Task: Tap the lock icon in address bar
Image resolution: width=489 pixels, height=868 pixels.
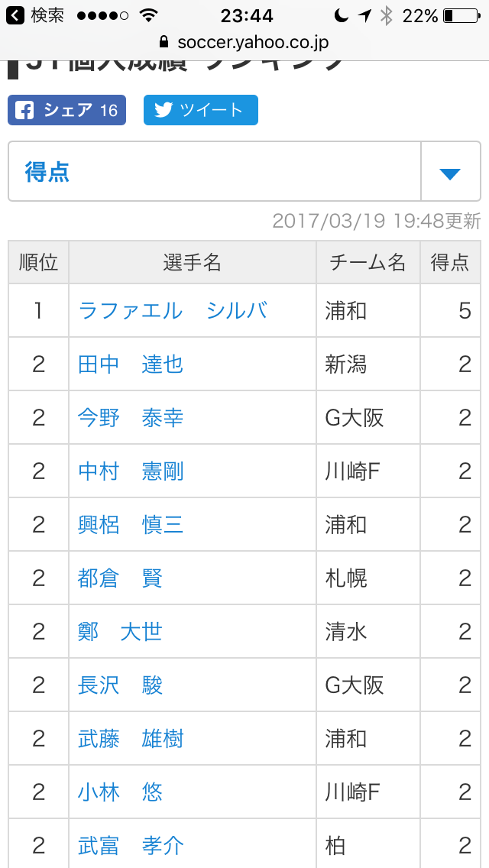Action: pyautogui.click(x=163, y=42)
